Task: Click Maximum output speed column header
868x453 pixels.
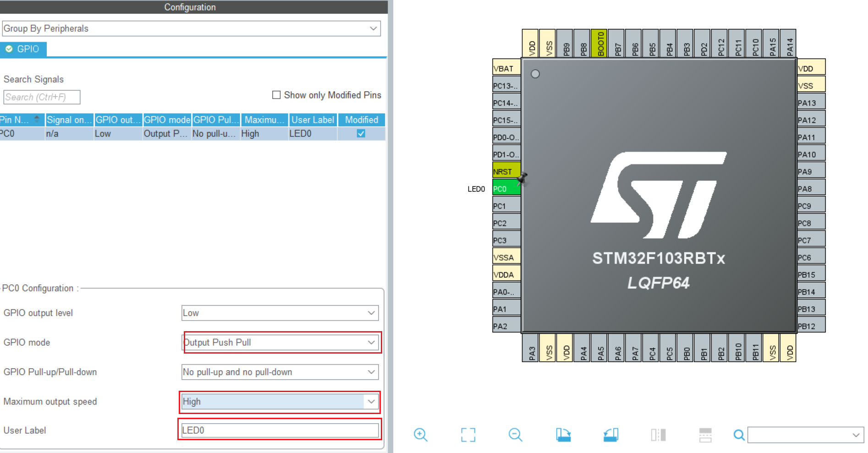Action: click(x=264, y=120)
